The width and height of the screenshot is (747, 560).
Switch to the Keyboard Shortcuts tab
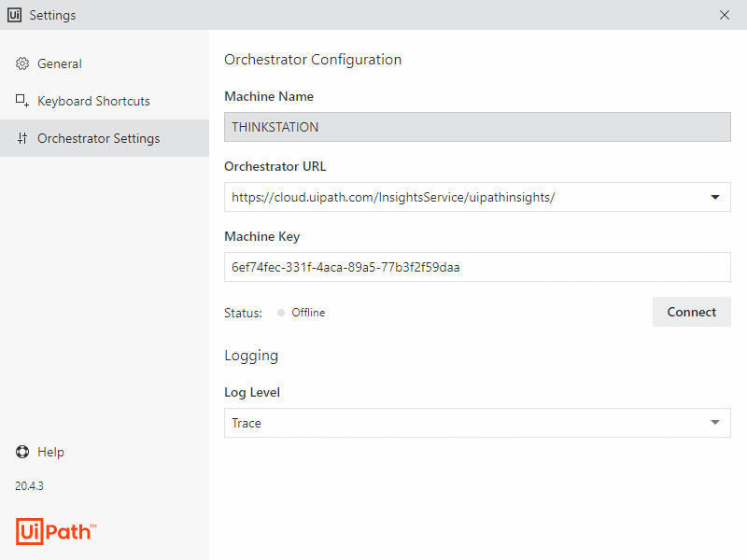[x=93, y=101]
